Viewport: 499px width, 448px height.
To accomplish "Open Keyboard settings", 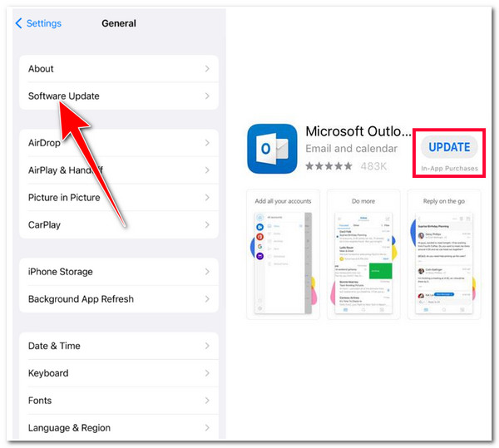I will (119, 373).
